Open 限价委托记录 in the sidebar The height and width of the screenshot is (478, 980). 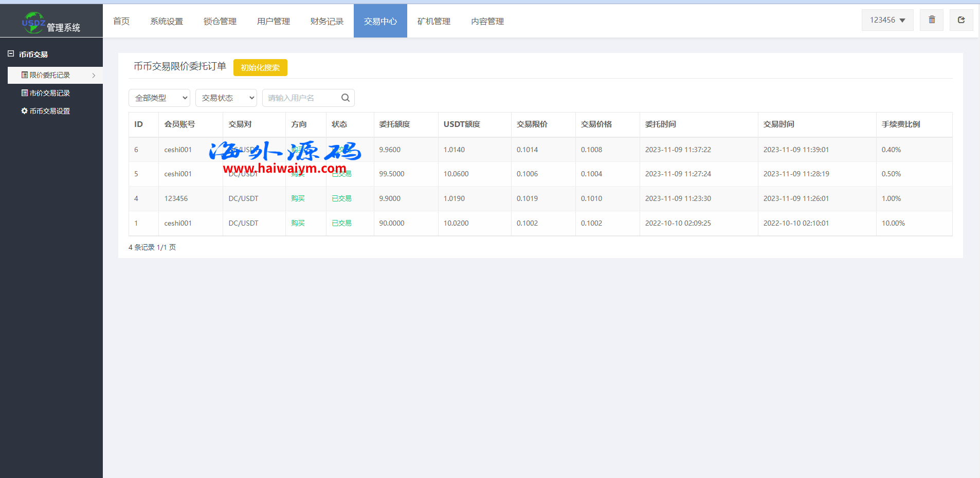[49, 75]
